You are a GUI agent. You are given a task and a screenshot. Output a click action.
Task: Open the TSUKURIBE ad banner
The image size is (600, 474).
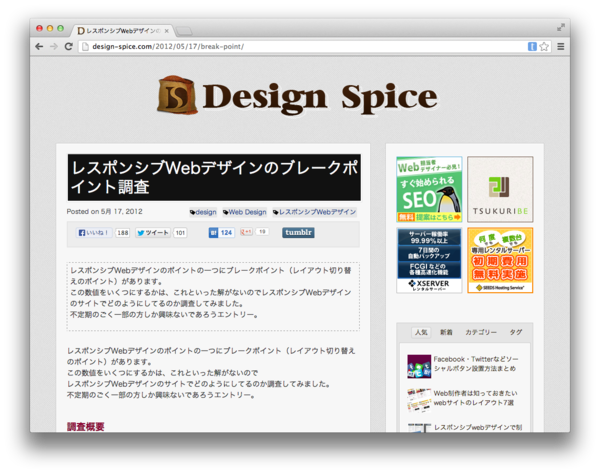coord(500,189)
